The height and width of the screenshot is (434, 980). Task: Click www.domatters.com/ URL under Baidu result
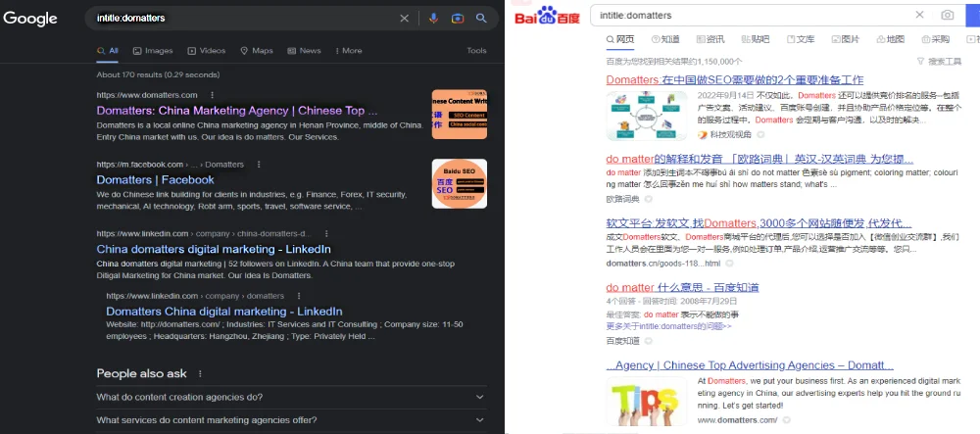[738, 419]
